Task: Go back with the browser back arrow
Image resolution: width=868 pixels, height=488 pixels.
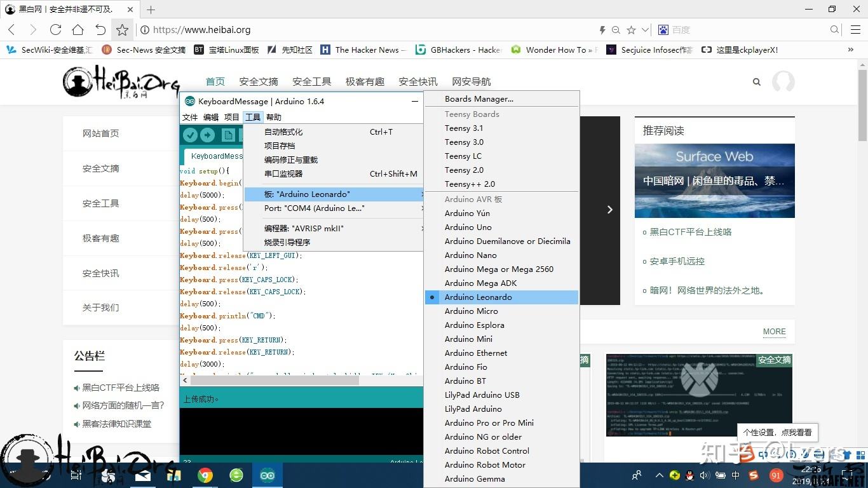Action: [x=12, y=30]
